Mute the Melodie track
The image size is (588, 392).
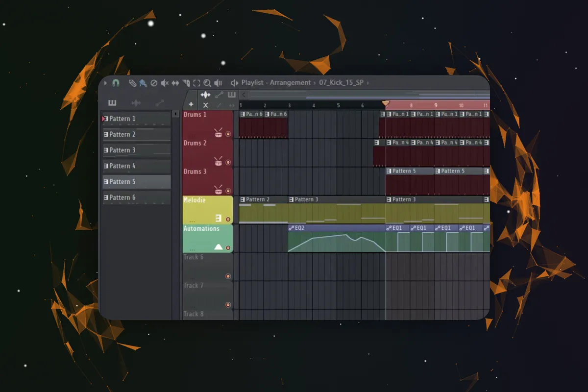point(228,220)
